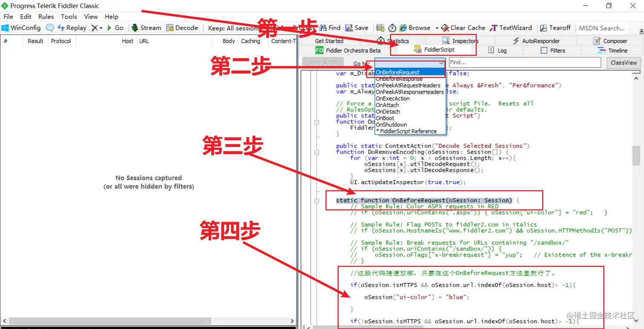Sort sessions by Host column

tap(127, 41)
